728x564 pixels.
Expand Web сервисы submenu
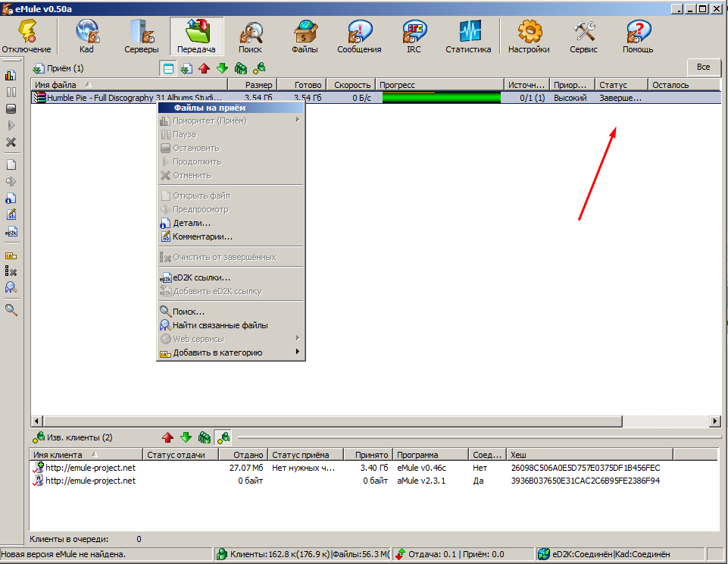coord(231,339)
